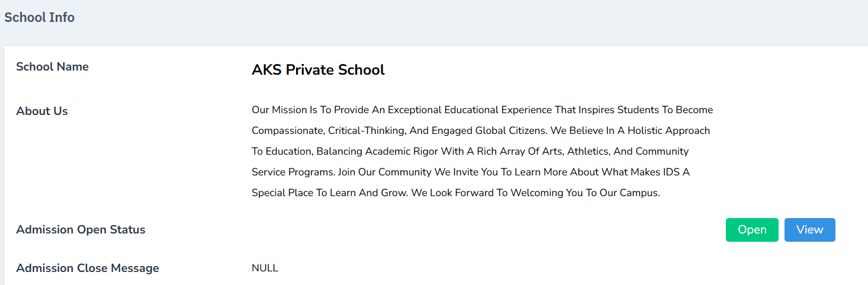868x285 pixels.
Task: Click the green Open status button
Action: 752,230
